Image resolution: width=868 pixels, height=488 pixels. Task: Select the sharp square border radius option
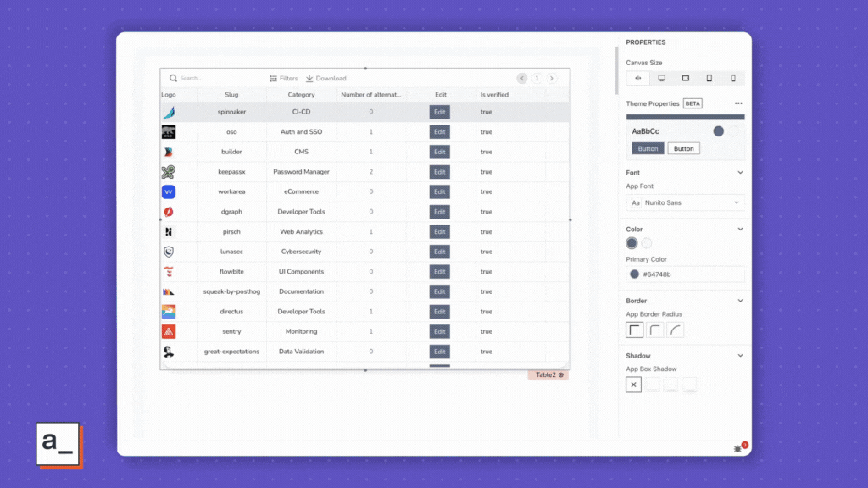click(x=634, y=330)
